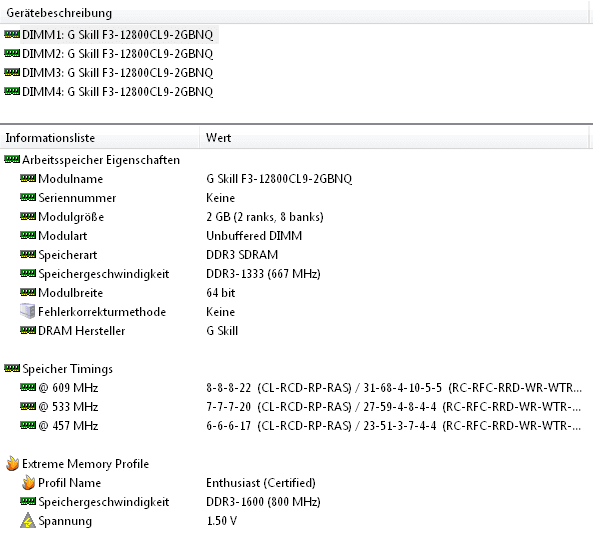
Task: Click the timings value starting 8-8-8-22
Action: click(x=394, y=388)
